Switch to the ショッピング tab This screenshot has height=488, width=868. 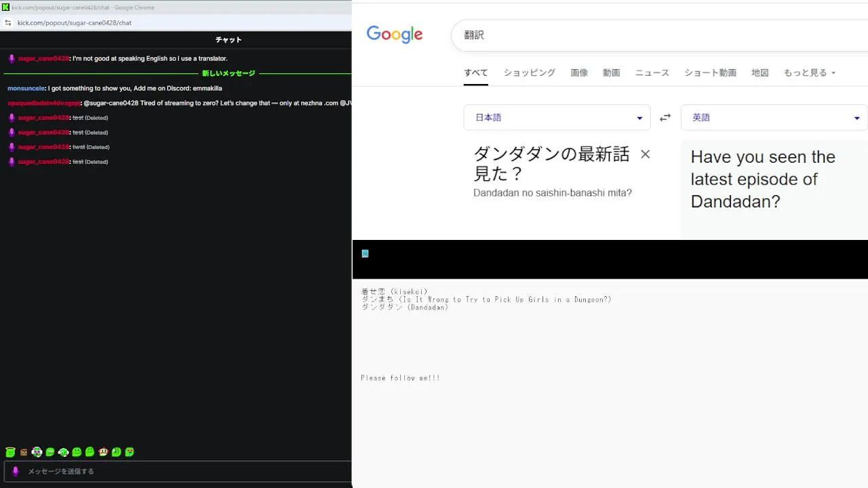[x=530, y=73]
